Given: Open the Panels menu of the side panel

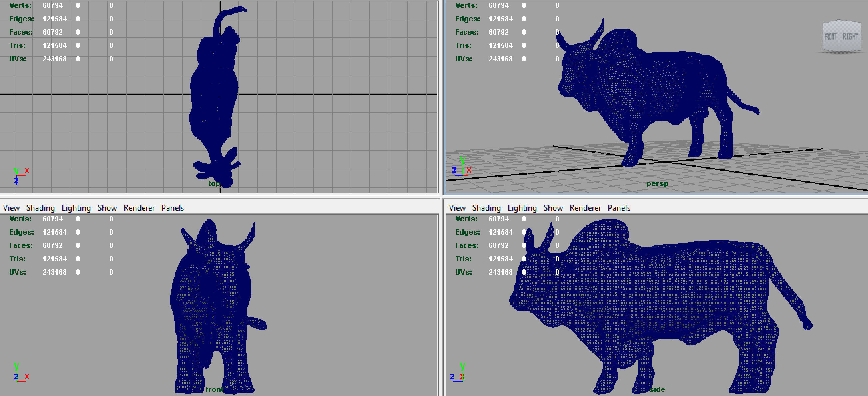Looking at the screenshot, I should [x=619, y=208].
